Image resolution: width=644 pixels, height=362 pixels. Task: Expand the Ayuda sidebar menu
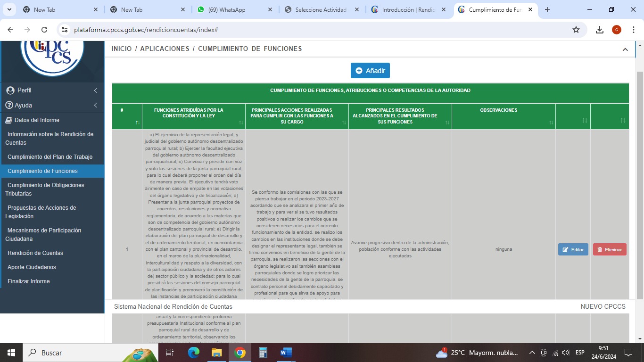[52, 105]
